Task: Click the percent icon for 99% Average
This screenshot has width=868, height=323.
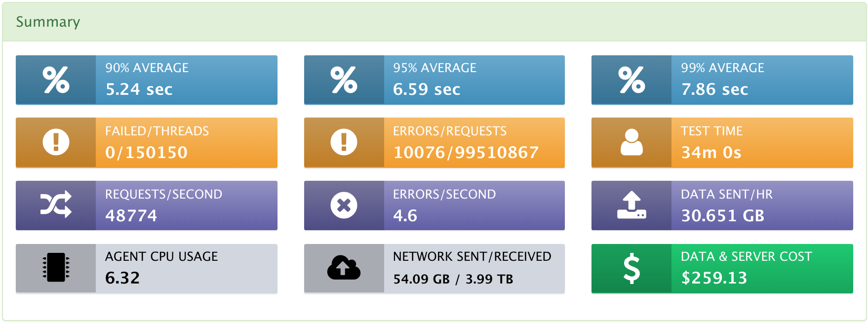Action: click(x=631, y=80)
